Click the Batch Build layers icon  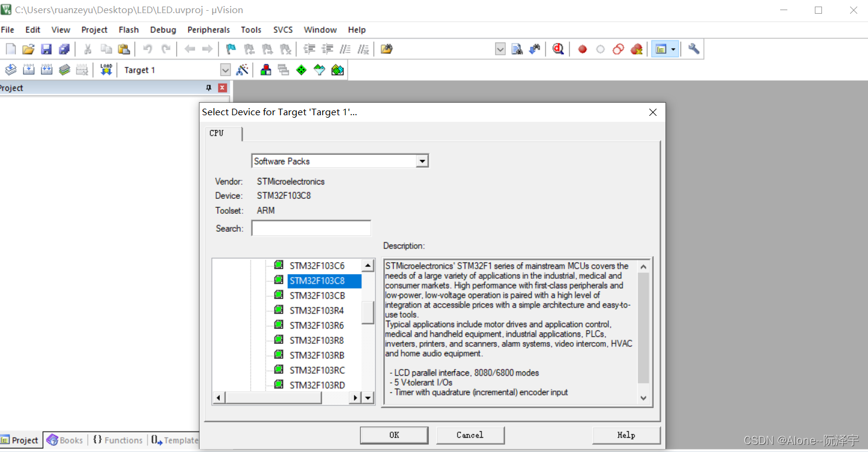click(x=65, y=70)
